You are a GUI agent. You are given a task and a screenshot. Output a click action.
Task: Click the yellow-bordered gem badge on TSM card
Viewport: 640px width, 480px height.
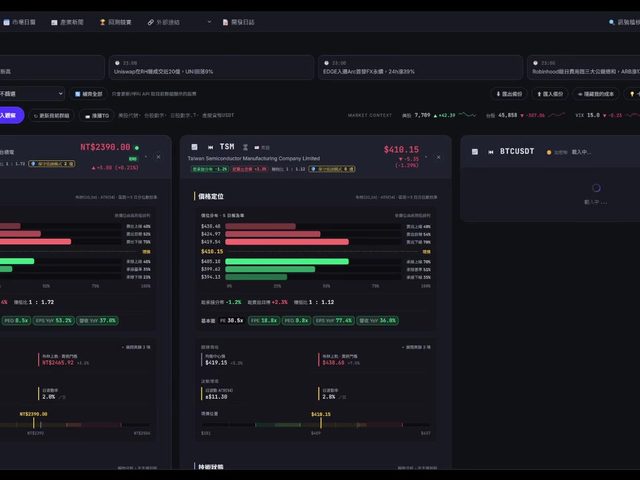tap(331, 169)
